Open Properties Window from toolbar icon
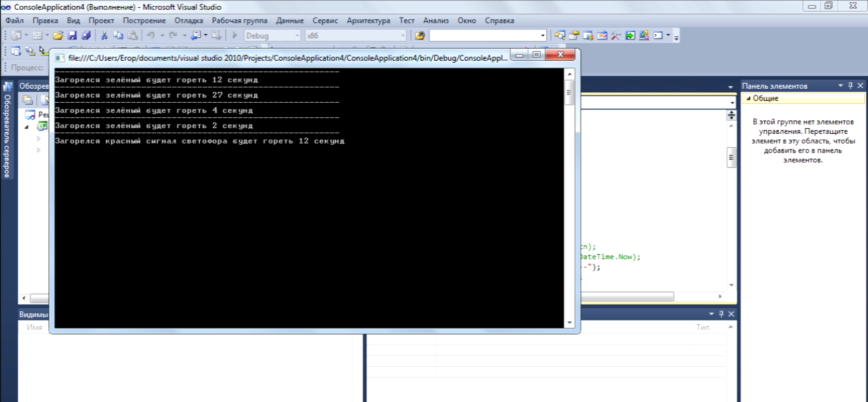868x402 pixels. click(574, 36)
